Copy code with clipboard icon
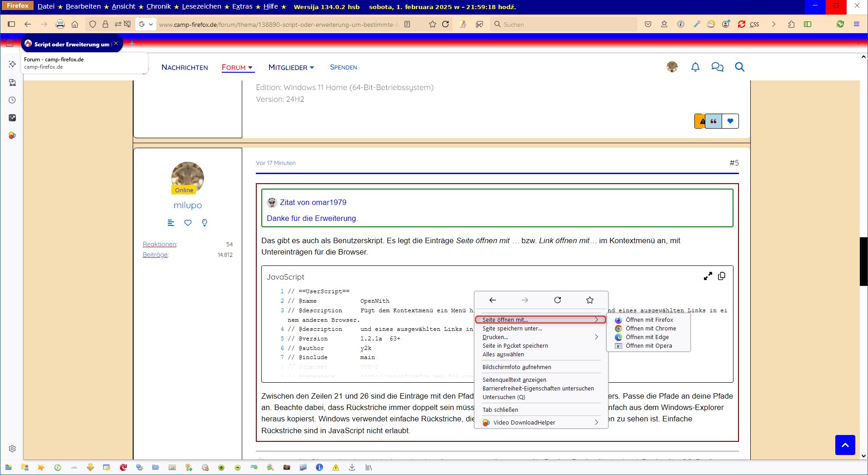The image size is (868, 475). point(721,276)
